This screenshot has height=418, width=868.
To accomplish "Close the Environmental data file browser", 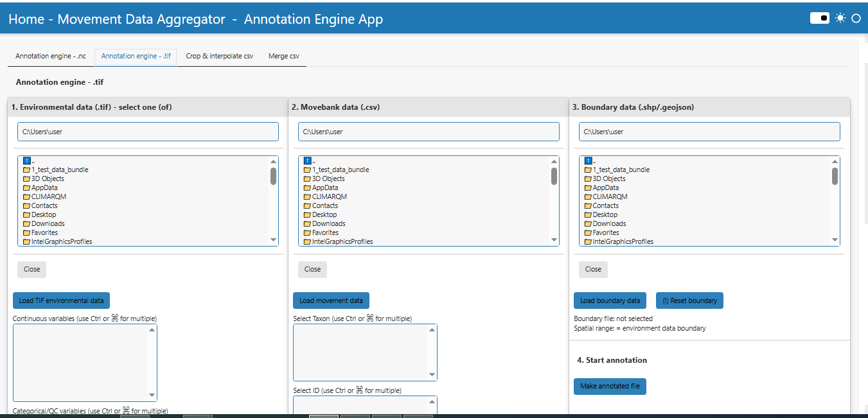I will click(x=32, y=269).
